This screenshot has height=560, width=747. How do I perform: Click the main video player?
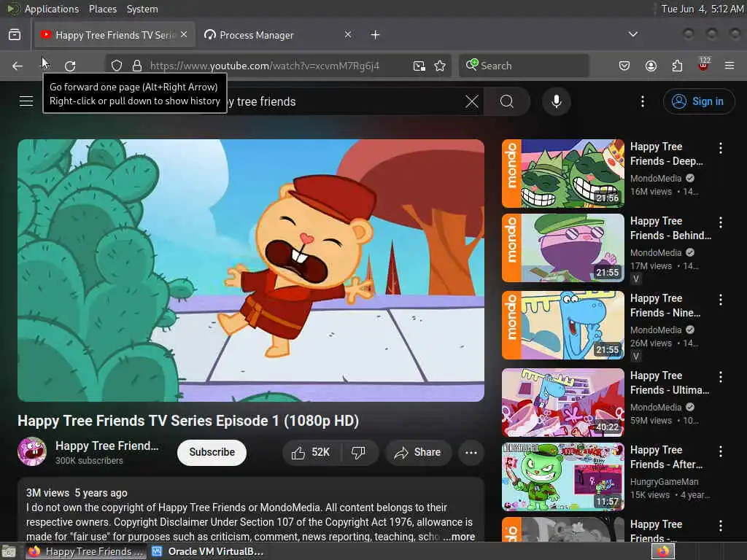(x=251, y=270)
